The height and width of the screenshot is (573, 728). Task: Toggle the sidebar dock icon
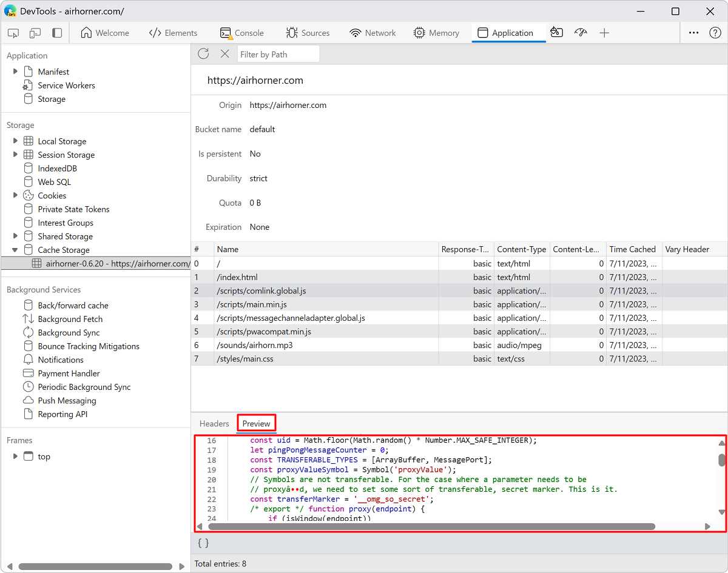coord(57,33)
